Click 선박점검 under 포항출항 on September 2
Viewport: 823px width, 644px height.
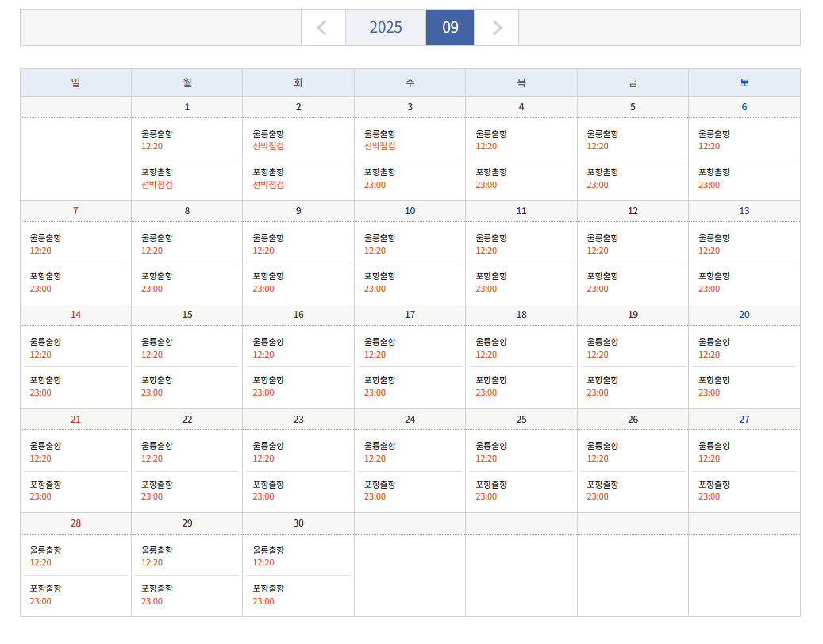[268, 185]
